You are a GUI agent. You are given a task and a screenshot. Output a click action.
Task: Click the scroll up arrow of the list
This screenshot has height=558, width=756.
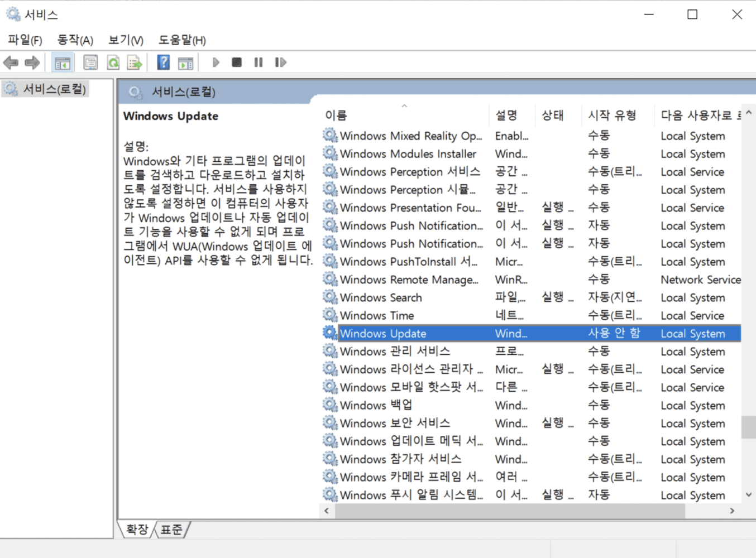pyautogui.click(x=749, y=113)
